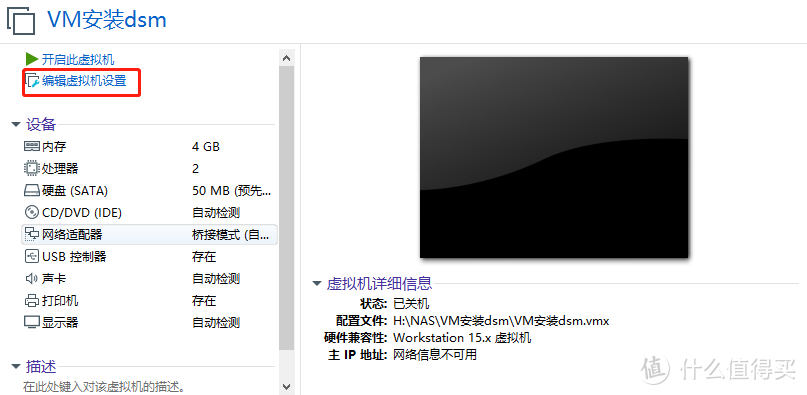Select the hard disk (SATA) icon
Image resolution: width=807 pixels, height=395 pixels.
click(32, 191)
